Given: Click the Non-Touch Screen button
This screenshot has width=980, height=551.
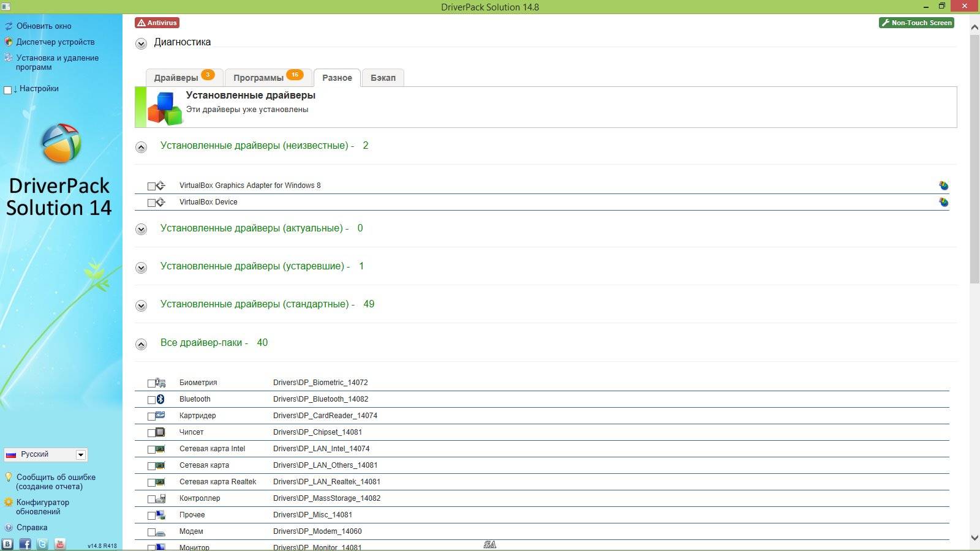Looking at the screenshot, I should 916,23.
